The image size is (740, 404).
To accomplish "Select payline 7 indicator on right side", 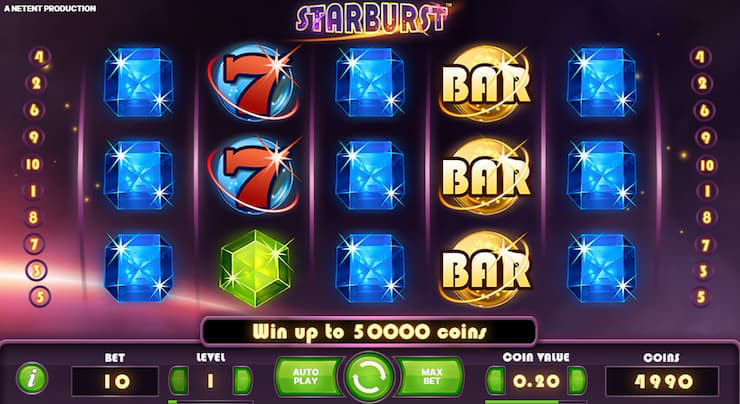I will point(706,245).
